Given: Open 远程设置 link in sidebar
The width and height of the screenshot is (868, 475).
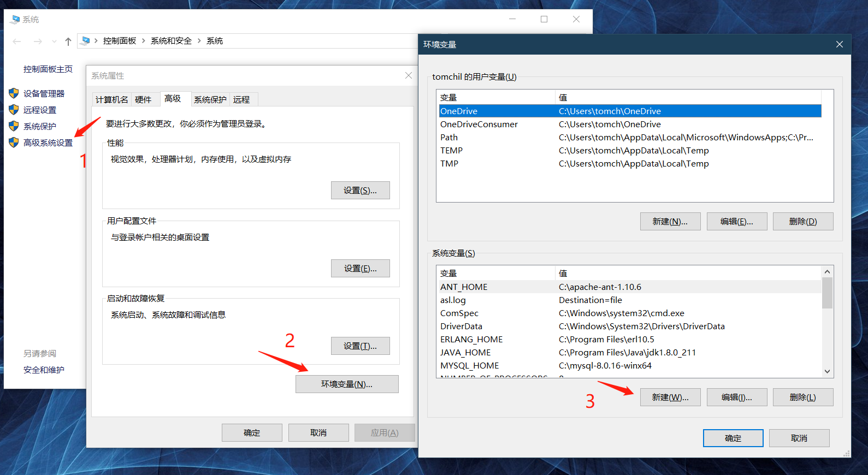Looking at the screenshot, I should tap(40, 110).
